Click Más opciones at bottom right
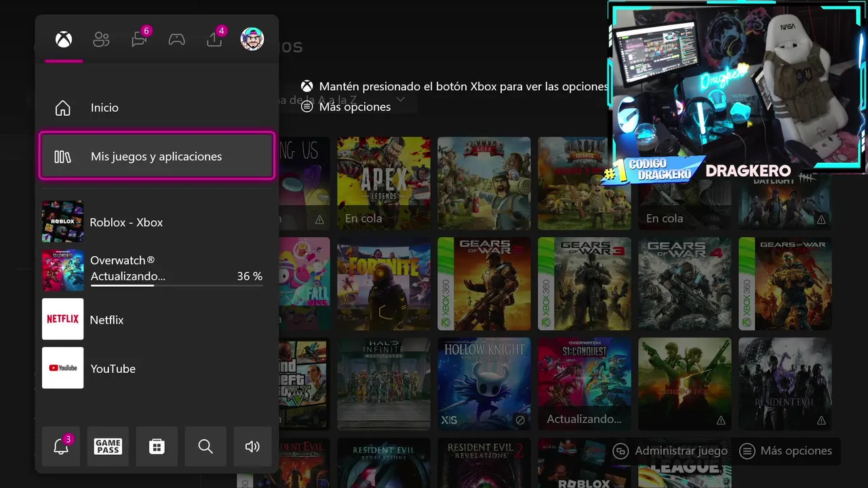The width and height of the screenshot is (868, 488). click(786, 451)
